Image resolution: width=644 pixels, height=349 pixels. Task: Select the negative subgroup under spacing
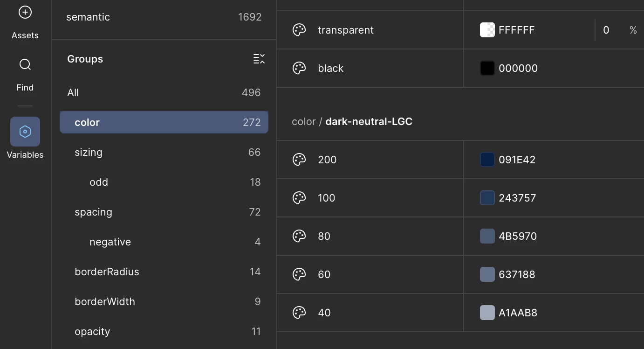[164, 242]
